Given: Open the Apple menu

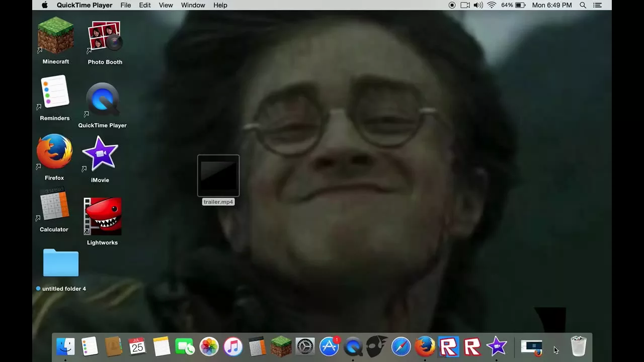Looking at the screenshot, I should click(x=44, y=5).
